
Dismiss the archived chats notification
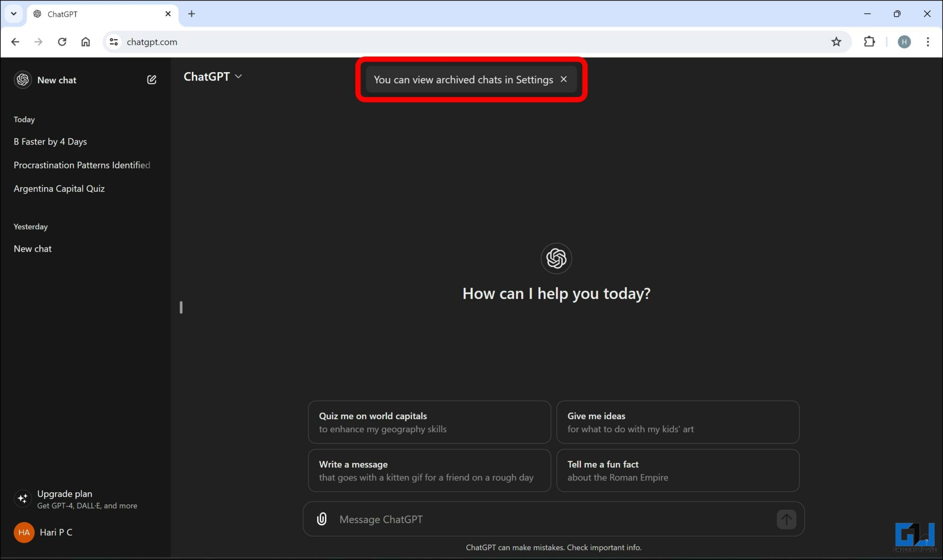tap(564, 79)
